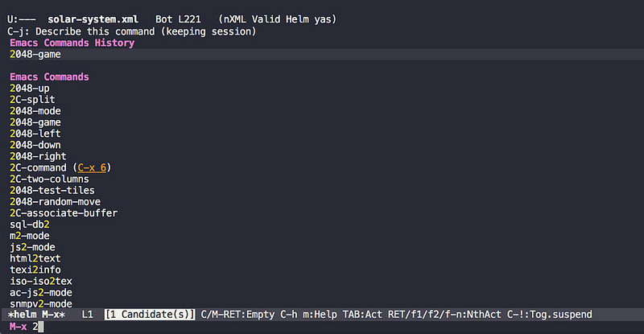Choose the 2048-up command candidate
Viewport: 644px width, 334px height.
30,88
